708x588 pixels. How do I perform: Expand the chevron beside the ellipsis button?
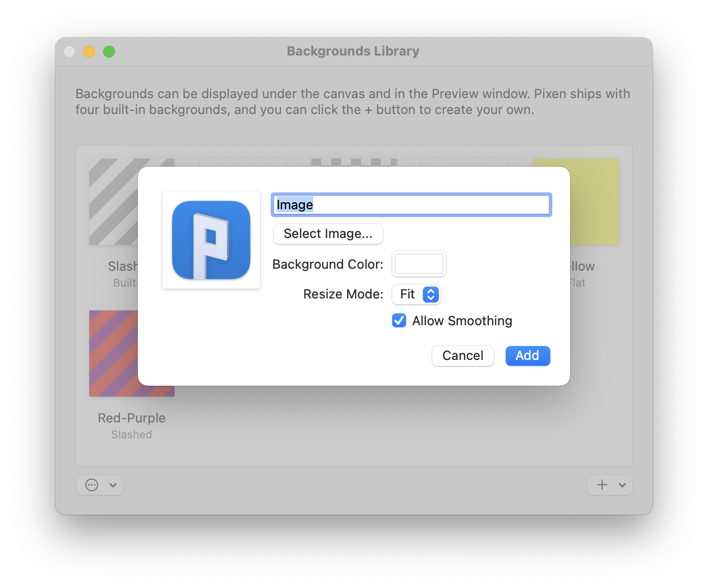click(113, 485)
